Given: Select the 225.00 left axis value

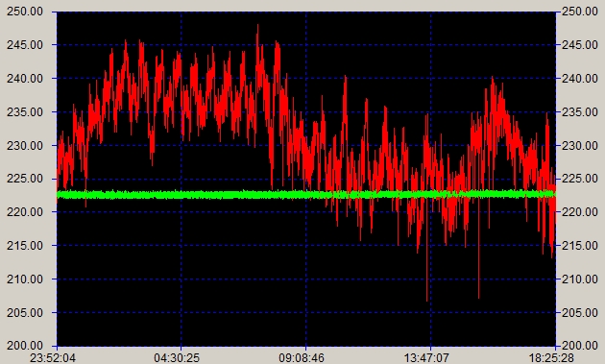Looking at the screenshot, I should click(x=25, y=179).
